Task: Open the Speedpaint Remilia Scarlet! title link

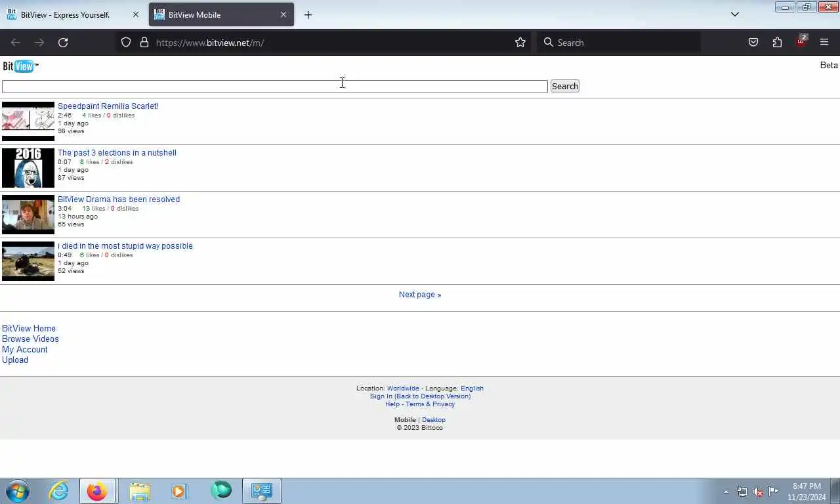Action: tap(108, 106)
